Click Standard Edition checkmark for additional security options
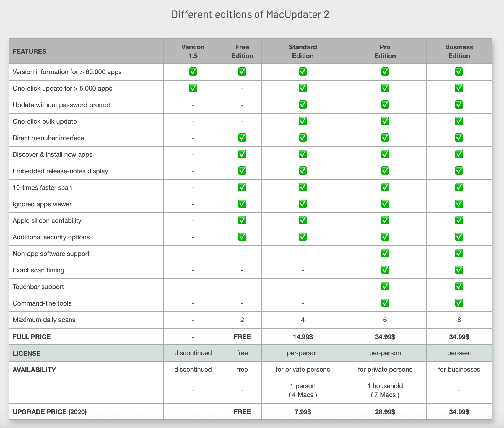This screenshot has width=504, height=428. coord(303,237)
